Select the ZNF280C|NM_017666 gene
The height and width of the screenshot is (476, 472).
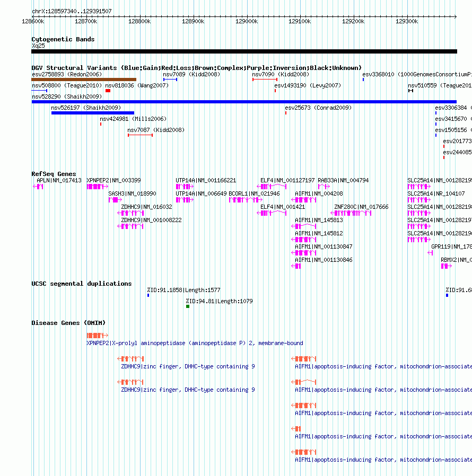pos(351,213)
